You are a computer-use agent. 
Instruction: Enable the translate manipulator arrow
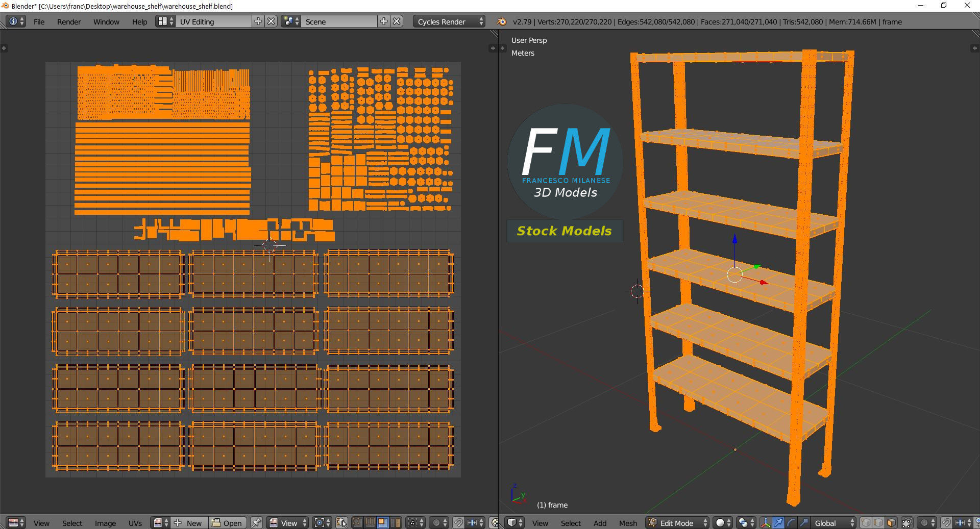[x=778, y=523]
